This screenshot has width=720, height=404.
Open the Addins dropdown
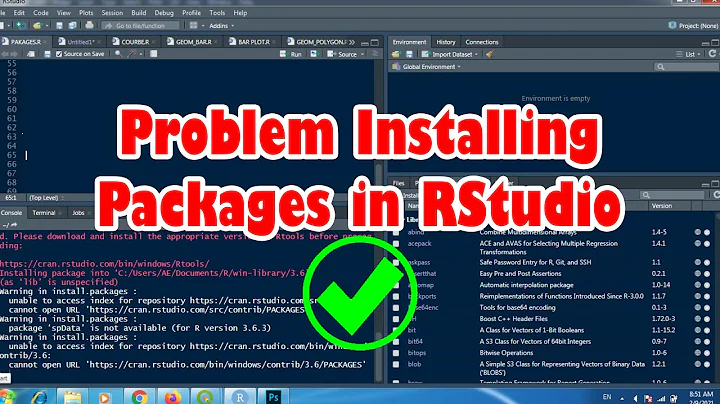tap(222, 26)
